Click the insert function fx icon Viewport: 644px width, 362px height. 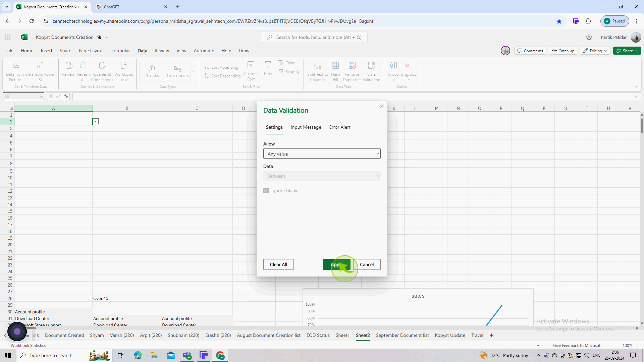[x=66, y=96]
